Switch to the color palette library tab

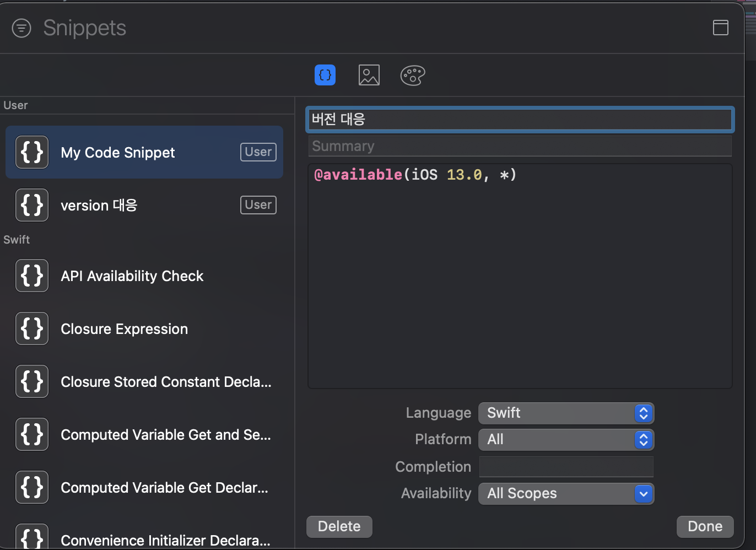[413, 75]
